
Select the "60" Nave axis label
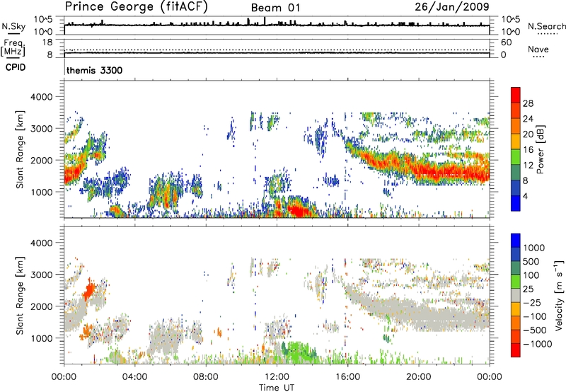point(506,42)
